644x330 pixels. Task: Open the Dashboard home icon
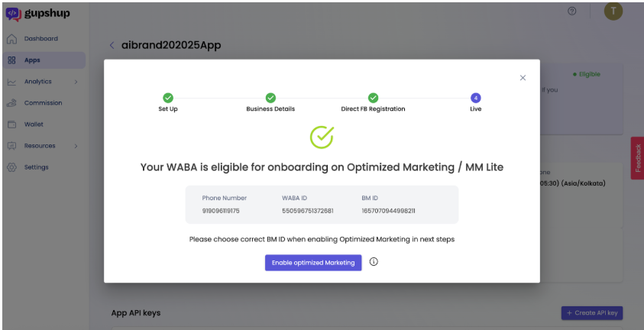[12, 39]
